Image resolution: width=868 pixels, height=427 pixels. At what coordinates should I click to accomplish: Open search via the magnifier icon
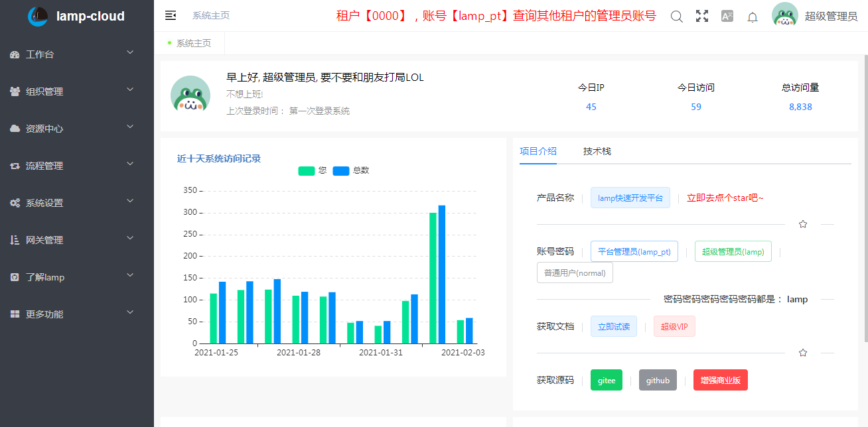click(x=676, y=17)
